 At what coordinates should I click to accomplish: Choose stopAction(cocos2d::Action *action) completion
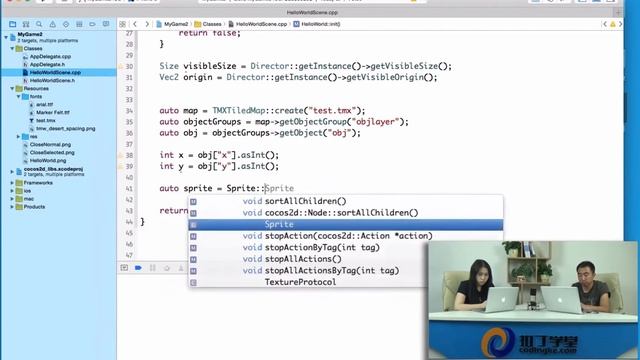point(345,236)
